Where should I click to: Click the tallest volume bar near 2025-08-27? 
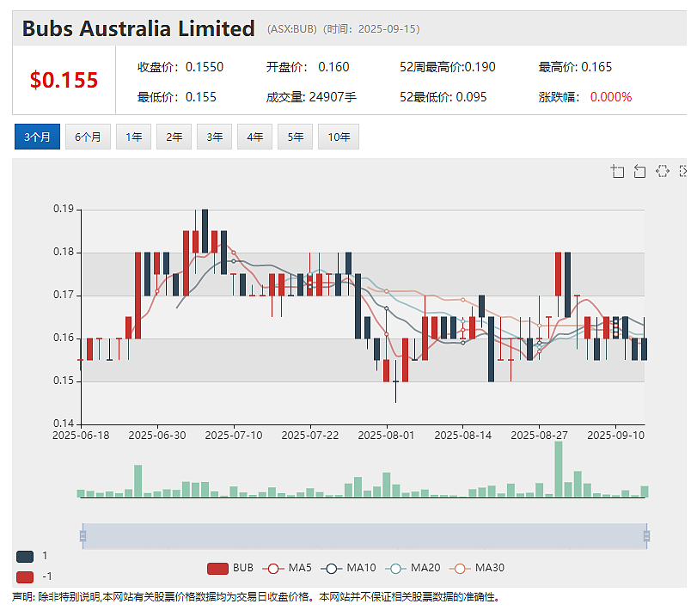(x=559, y=469)
